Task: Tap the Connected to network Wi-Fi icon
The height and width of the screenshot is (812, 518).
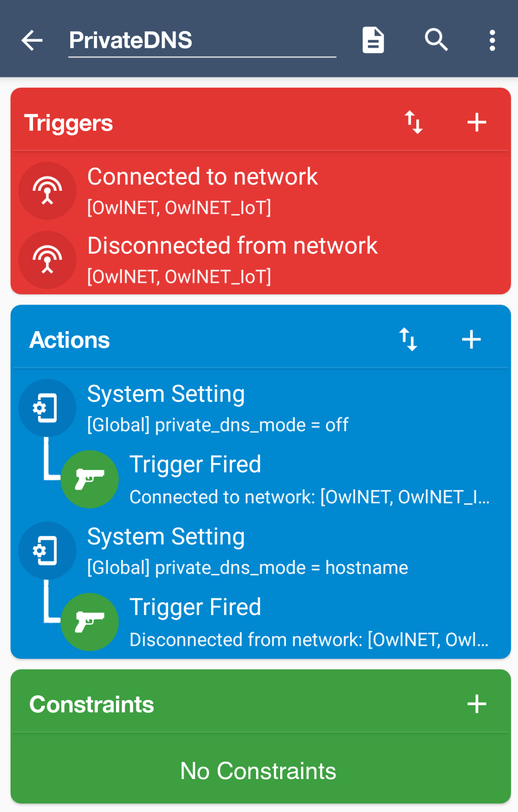Action: coord(47,191)
